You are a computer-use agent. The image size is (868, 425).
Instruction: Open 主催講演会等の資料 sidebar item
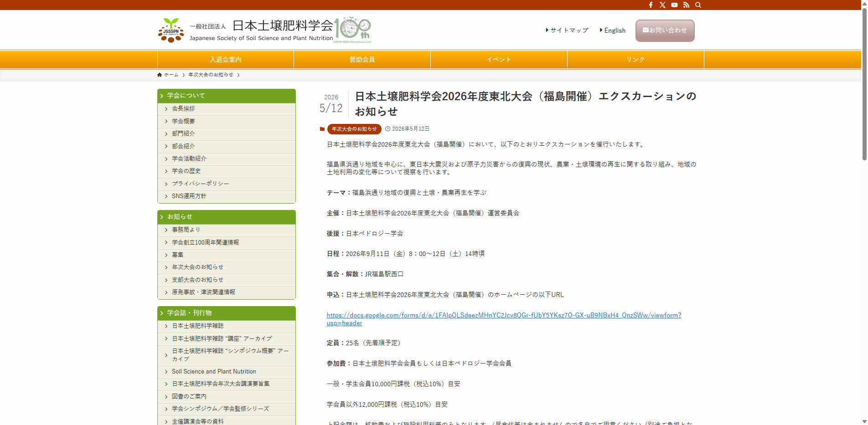pyautogui.click(x=227, y=421)
